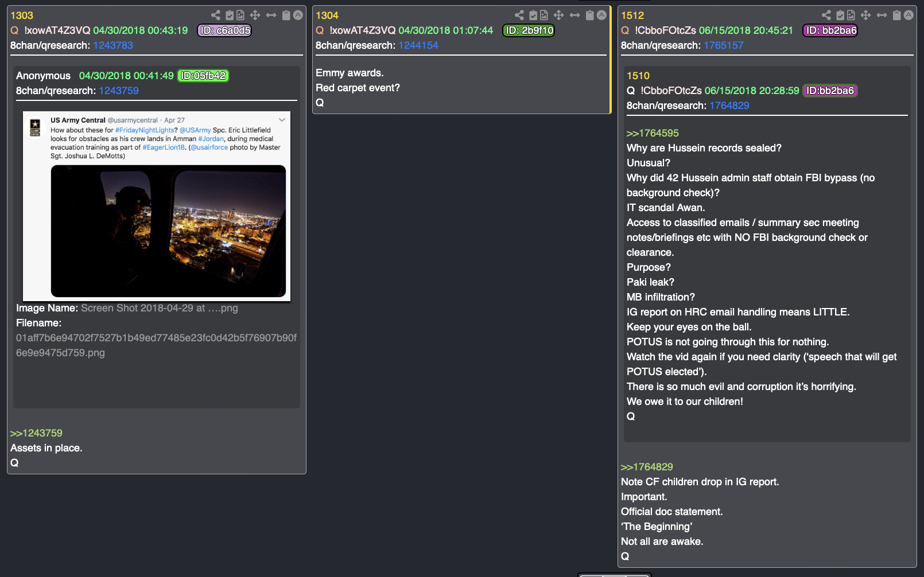Collapse post 1303 with up-chevron button
This screenshot has width=924, height=577.
(298, 15)
